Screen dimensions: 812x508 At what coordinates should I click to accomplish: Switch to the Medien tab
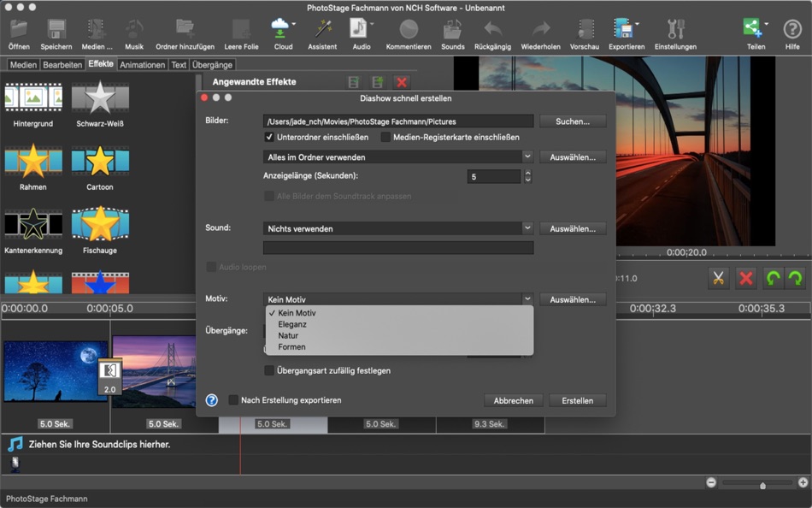point(23,65)
